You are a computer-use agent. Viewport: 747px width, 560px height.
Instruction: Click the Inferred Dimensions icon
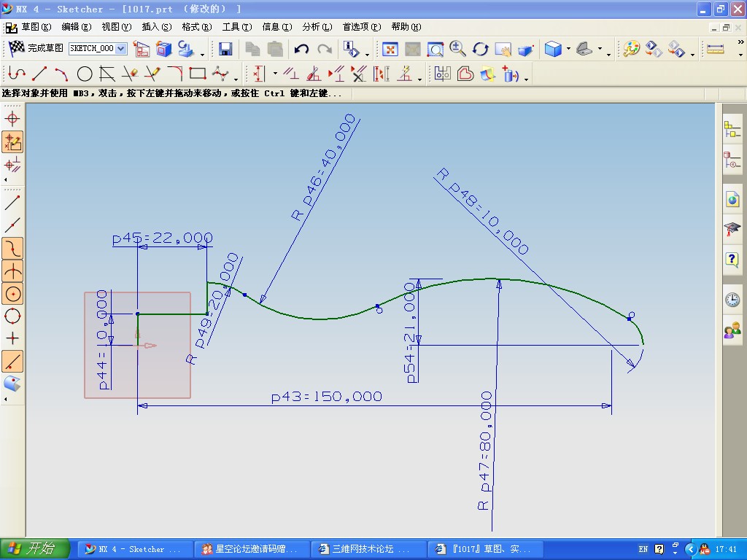click(x=259, y=74)
